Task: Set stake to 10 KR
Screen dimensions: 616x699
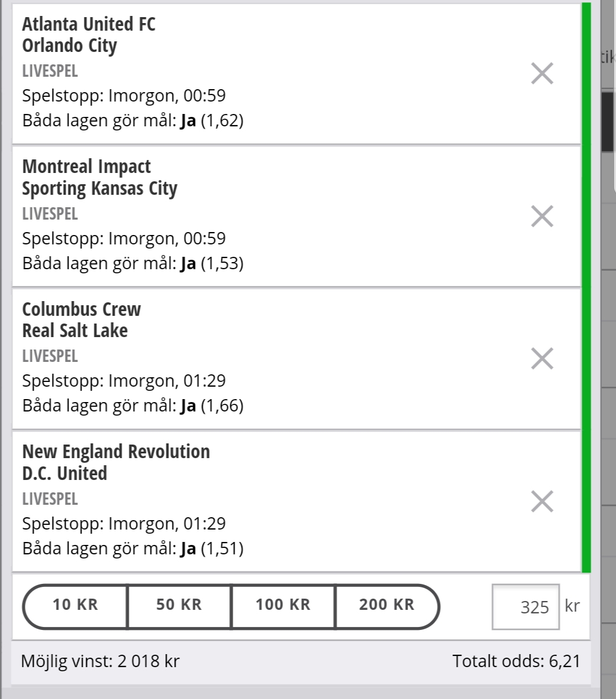Action: click(75, 606)
